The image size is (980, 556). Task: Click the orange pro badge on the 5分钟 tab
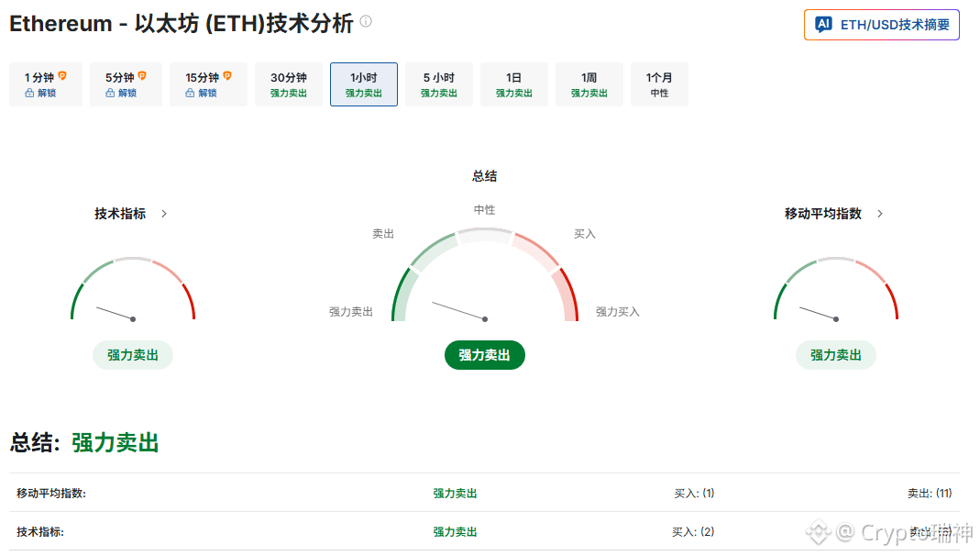tap(142, 75)
